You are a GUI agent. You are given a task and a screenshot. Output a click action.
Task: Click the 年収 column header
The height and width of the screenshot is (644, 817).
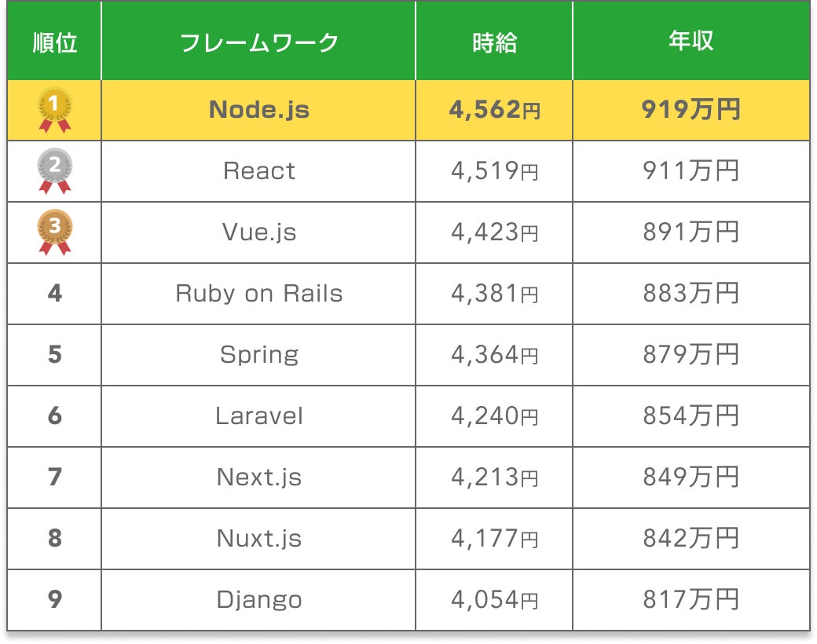691,40
